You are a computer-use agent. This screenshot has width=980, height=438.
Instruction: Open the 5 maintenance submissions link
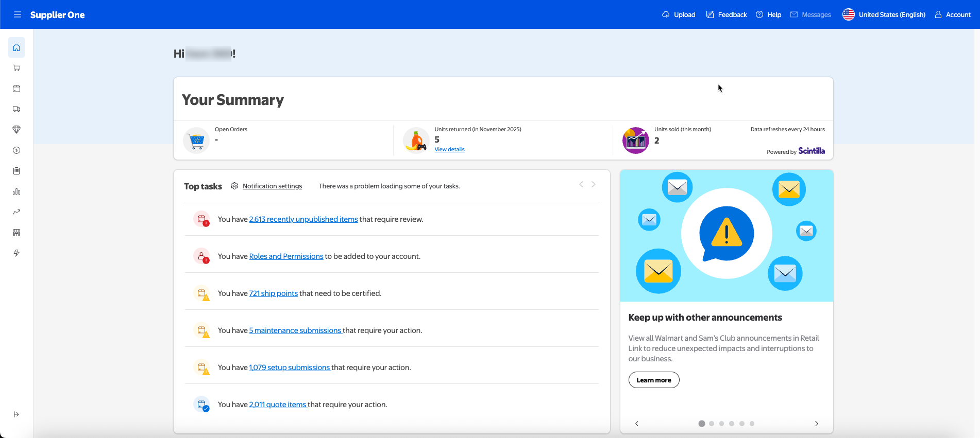coord(295,330)
